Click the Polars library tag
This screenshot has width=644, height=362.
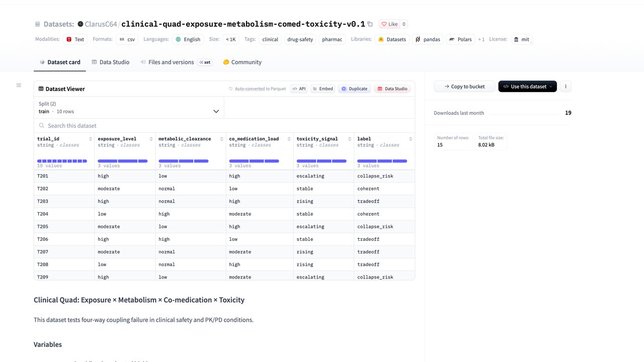[x=460, y=39]
